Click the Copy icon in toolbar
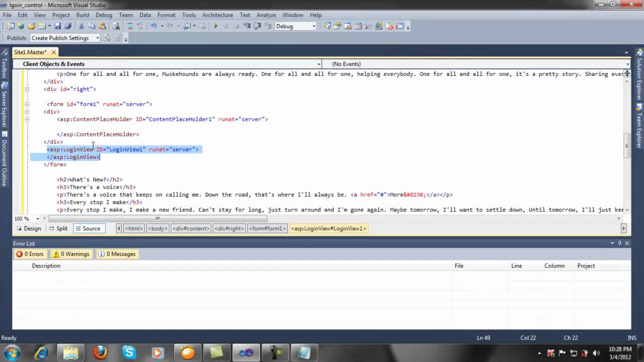Image resolution: width=644 pixels, height=362 pixels. [x=92, y=26]
